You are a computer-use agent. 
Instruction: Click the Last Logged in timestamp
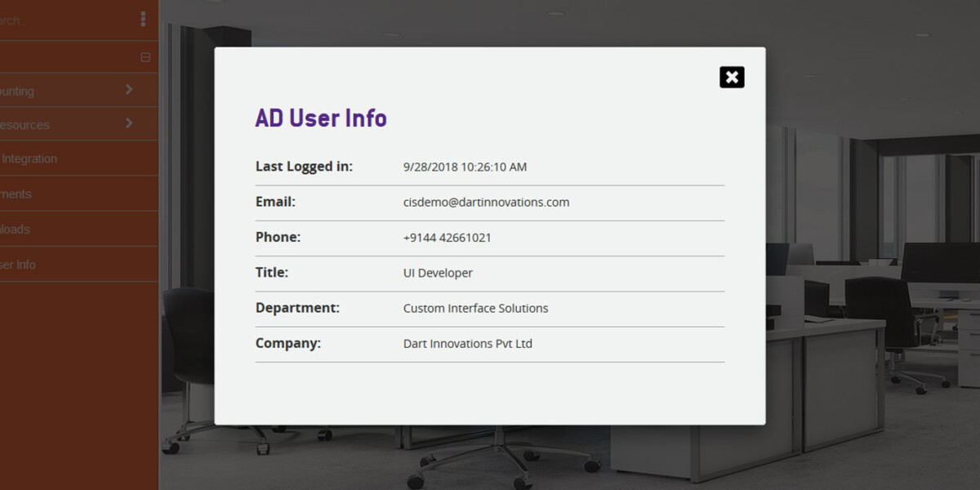tap(465, 167)
